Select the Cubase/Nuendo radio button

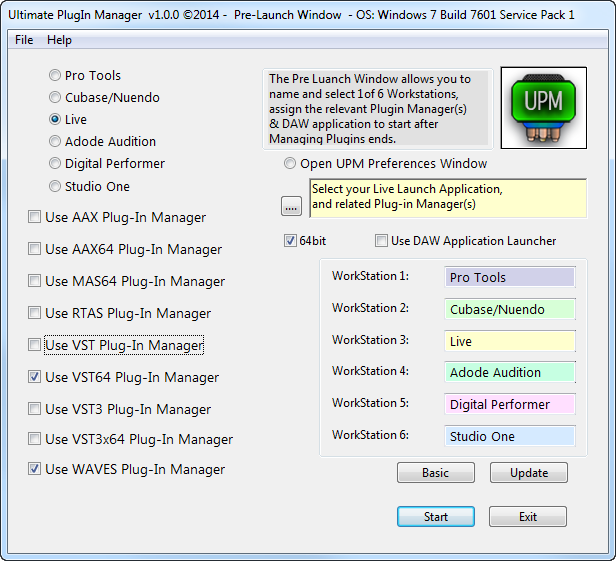point(55,97)
